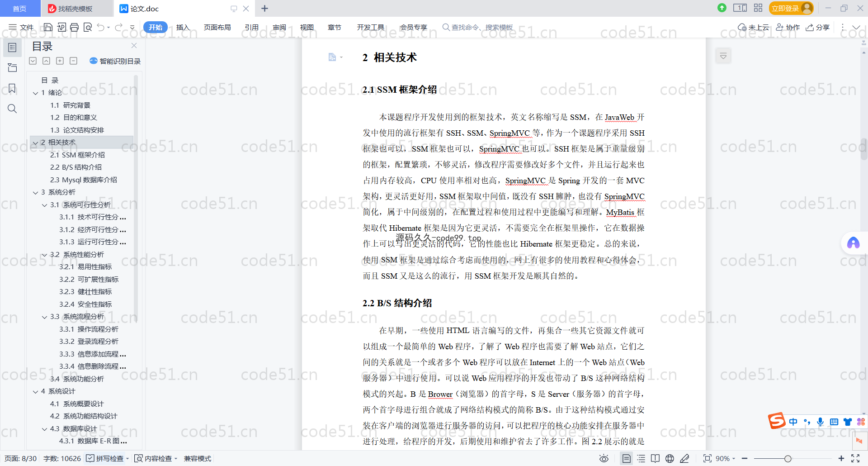Go to 2.1 SSM 框架介绍 in outline
Viewport: 868px width, 466px height.
click(x=77, y=155)
